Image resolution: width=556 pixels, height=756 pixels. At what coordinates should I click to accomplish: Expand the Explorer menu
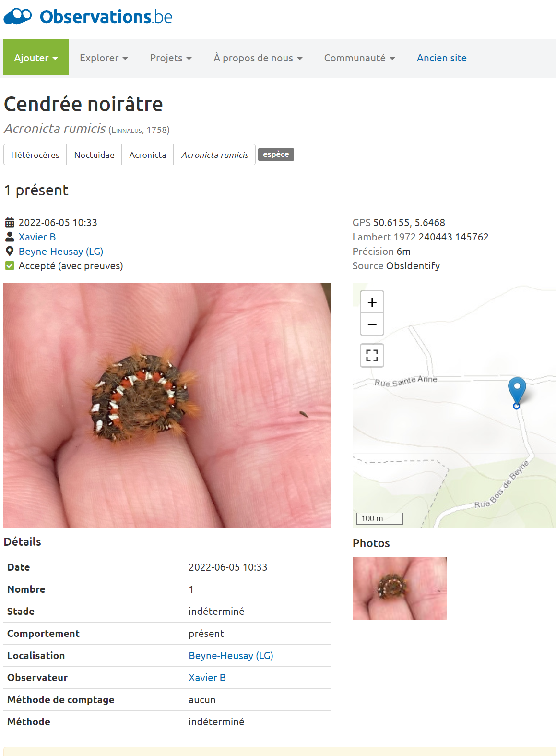tap(104, 58)
